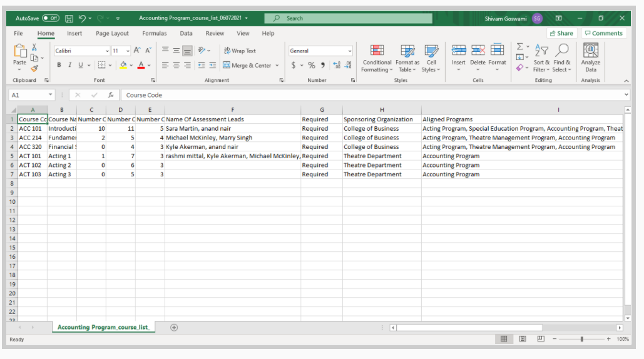
Task: Expand Merge & Center dropdown arrow
Action: click(x=277, y=65)
